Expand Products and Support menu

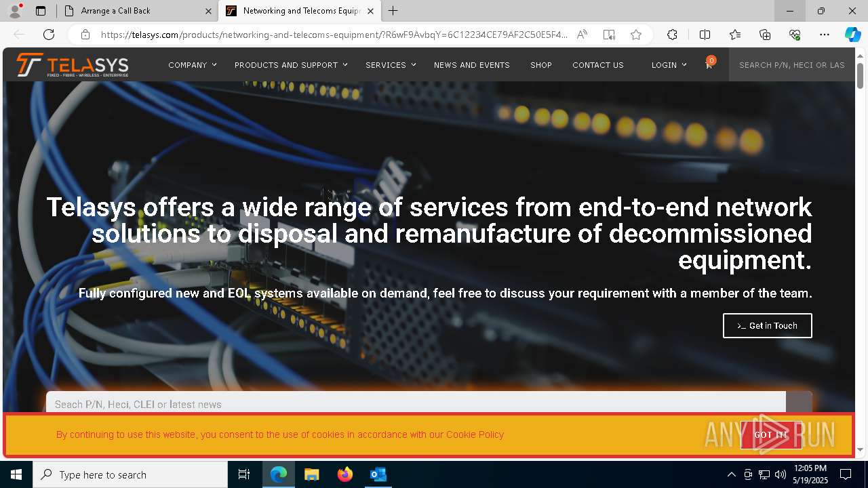coord(291,65)
